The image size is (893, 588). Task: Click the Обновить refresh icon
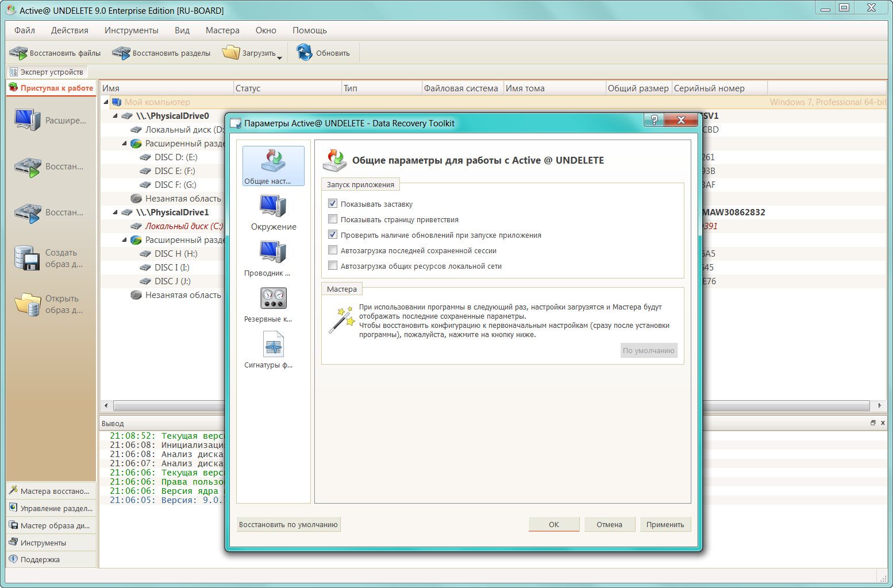point(304,53)
